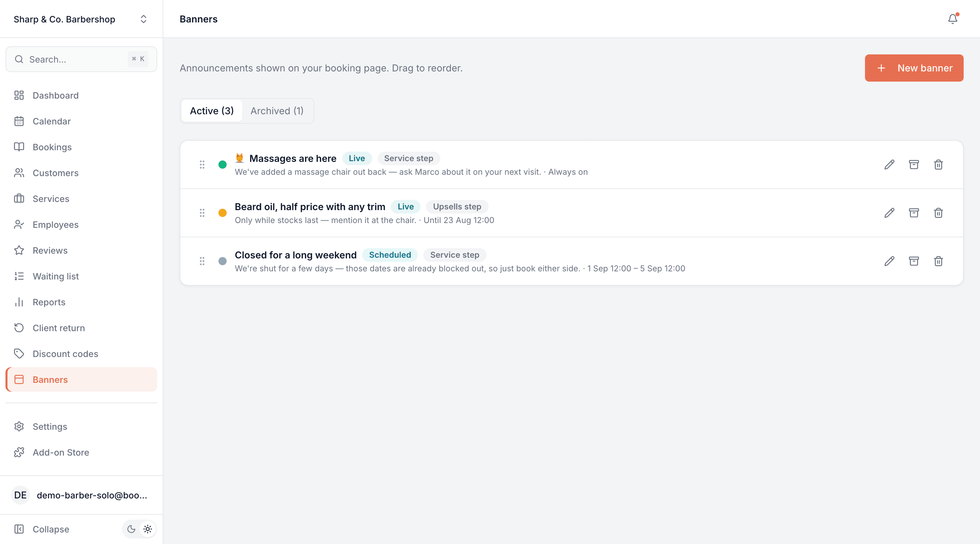The image size is (980, 544).
Task: Open the Waiting list
Action: click(x=81, y=276)
